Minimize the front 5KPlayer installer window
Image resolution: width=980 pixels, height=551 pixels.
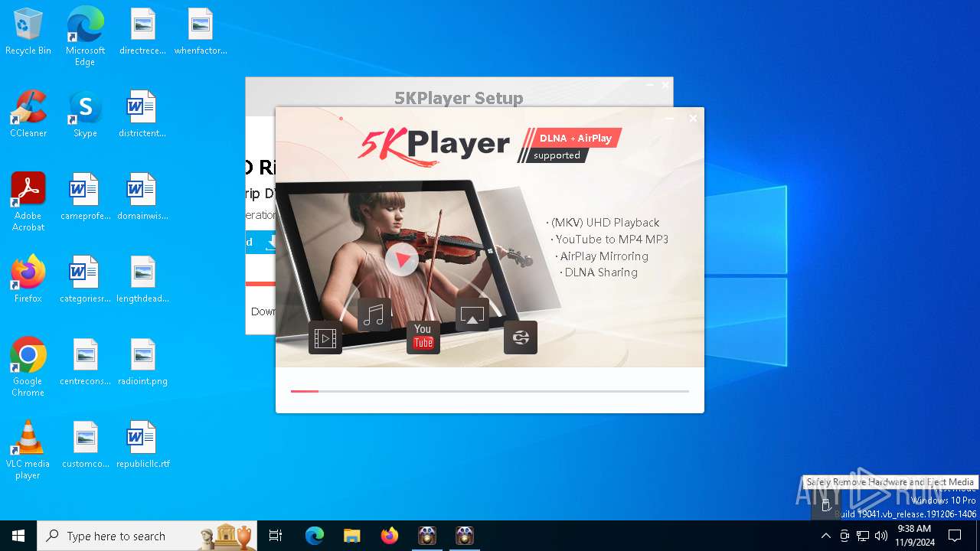tap(670, 119)
